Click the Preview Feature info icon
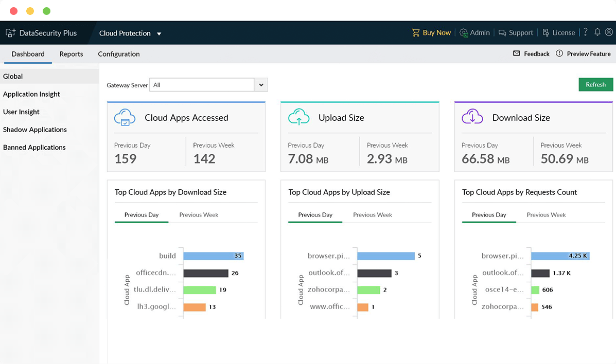 (559, 53)
